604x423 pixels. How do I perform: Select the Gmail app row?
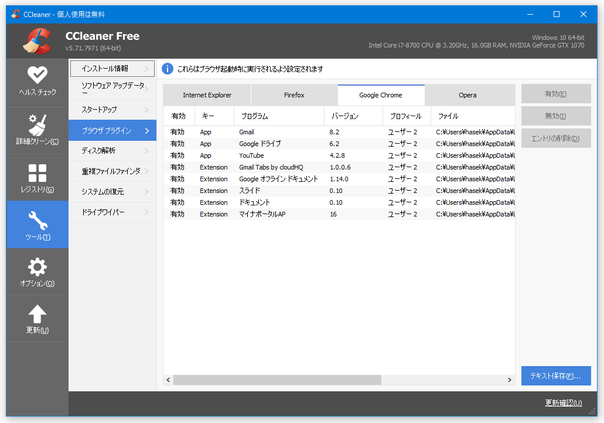pos(339,132)
